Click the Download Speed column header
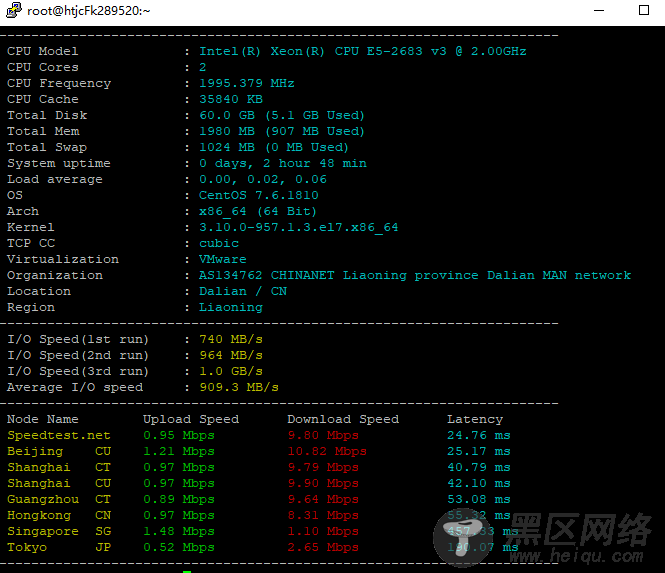 click(x=343, y=419)
